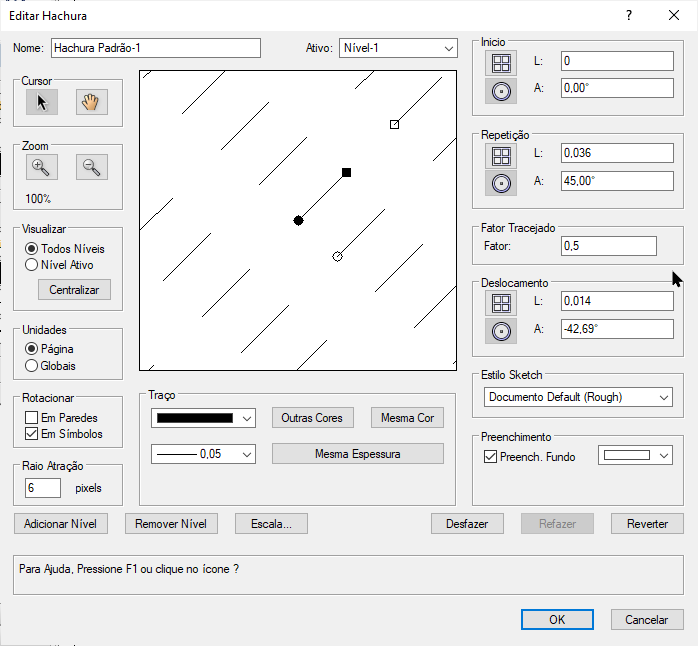Click the Adicionar Nível button

point(61,524)
